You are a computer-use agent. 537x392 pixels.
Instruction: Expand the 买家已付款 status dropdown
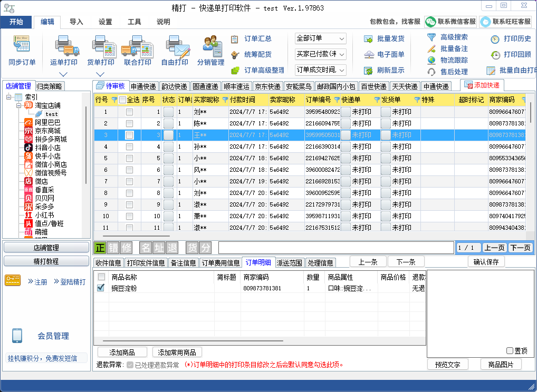pyautogui.click(x=320, y=54)
